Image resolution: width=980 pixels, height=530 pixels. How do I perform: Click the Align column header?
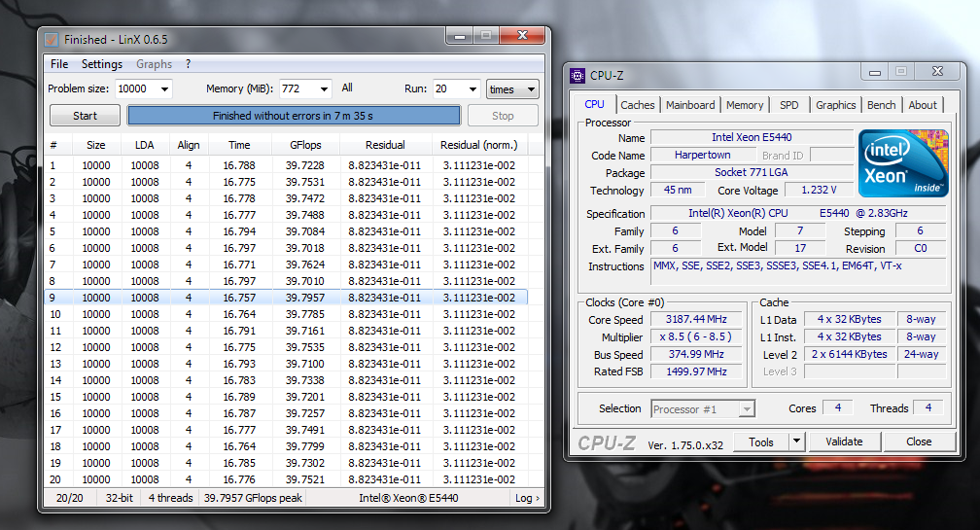[x=189, y=145]
